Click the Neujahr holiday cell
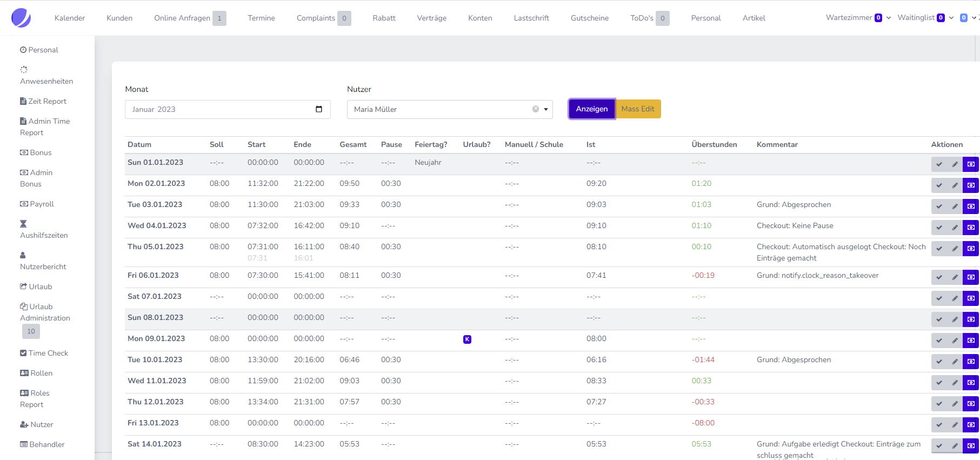 click(x=428, y=162)
